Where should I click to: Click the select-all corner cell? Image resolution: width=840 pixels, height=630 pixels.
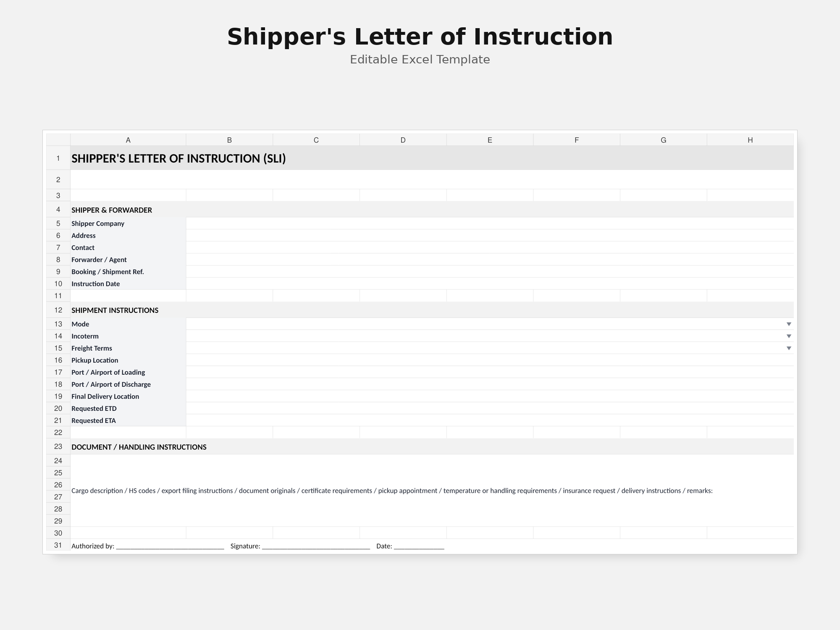(x=58, y=140)
